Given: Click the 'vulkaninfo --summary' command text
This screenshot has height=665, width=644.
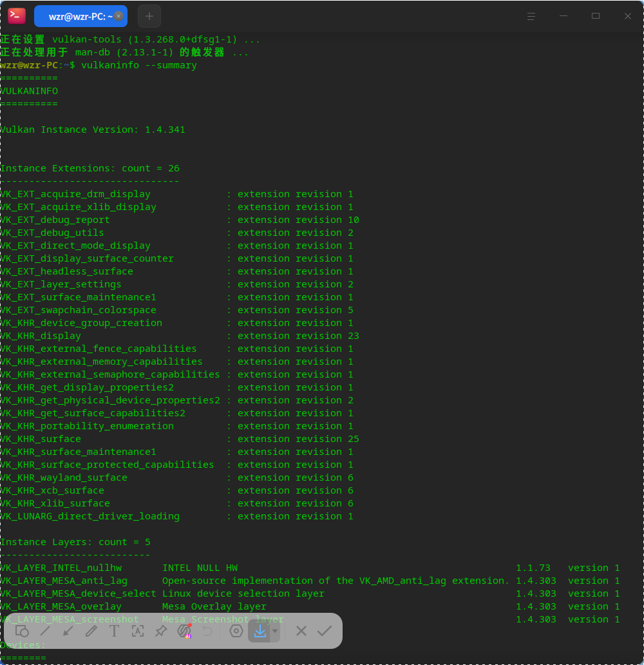Looking at the screenshot, I should point(139,65).
